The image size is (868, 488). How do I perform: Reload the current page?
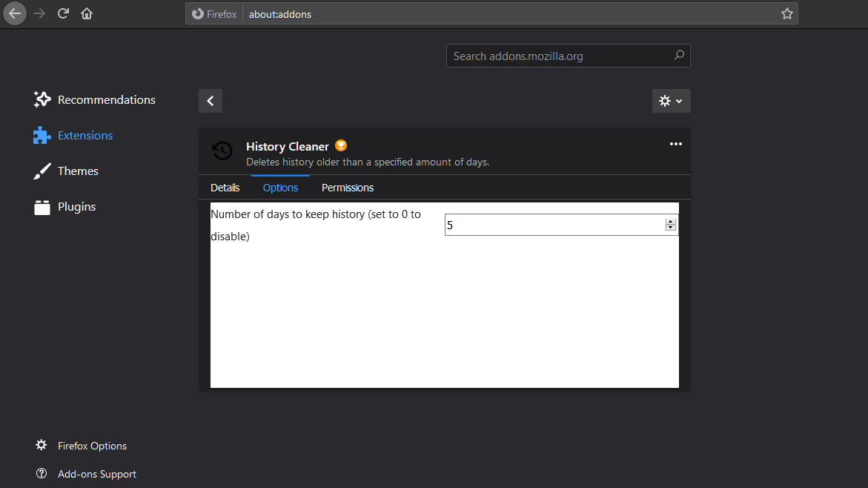pyautogui.click(x=63, y=13)
